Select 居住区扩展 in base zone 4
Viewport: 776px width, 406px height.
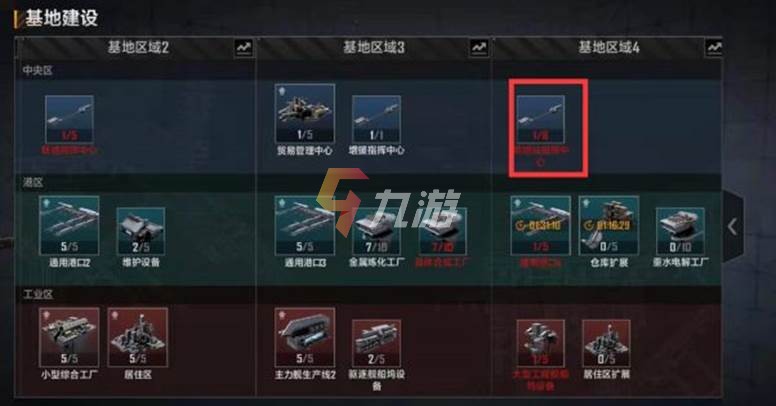pos(606,343)
